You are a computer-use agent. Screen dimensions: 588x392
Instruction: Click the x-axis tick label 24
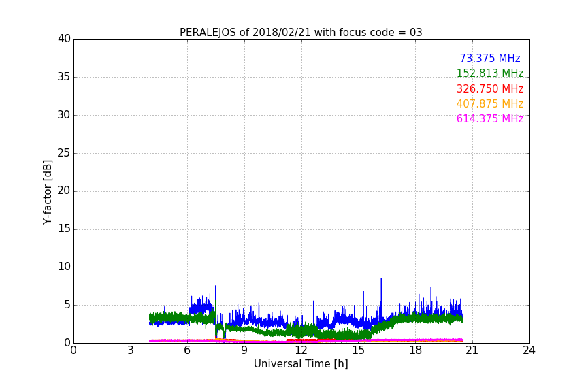529,350
